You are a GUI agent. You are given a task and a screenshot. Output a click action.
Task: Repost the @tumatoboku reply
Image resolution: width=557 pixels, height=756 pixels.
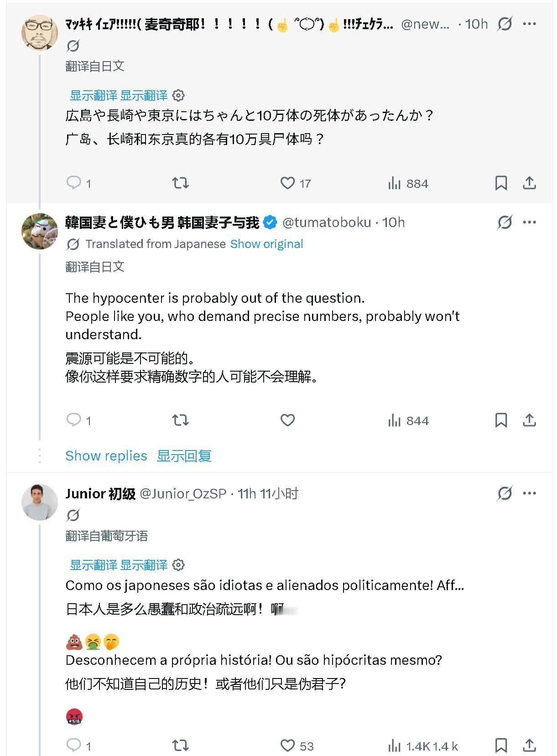180,420
